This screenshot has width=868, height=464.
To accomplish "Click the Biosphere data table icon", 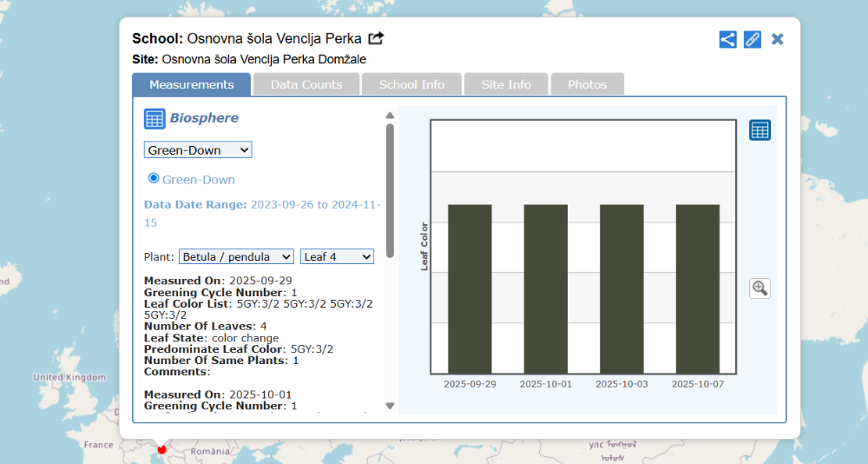I will click(x=155, y=119).
